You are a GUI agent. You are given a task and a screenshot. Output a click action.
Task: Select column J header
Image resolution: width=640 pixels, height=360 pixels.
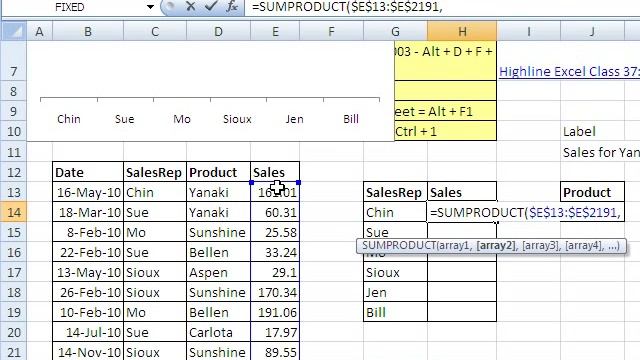coord(592,31)
